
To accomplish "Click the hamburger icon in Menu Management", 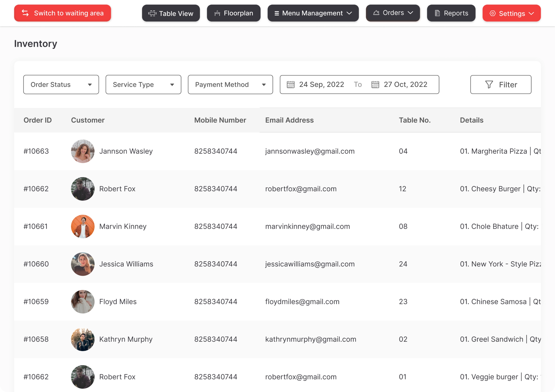I will pyautogui.click(x=277, y=13).
